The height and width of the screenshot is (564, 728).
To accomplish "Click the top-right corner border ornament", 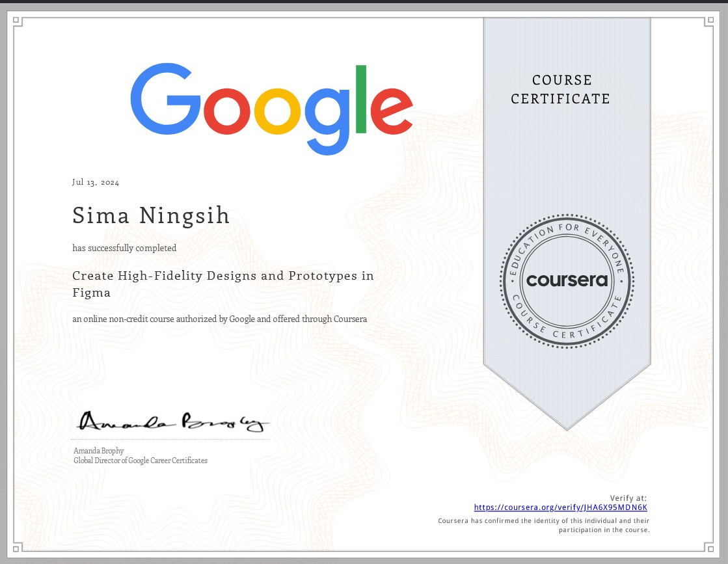I will tap(710, 22).
